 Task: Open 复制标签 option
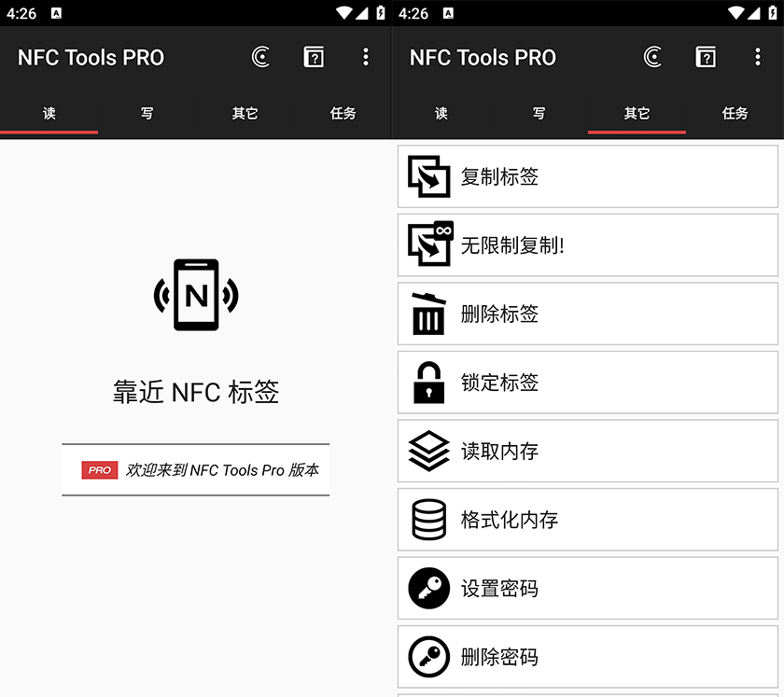(x=588, y=176)
